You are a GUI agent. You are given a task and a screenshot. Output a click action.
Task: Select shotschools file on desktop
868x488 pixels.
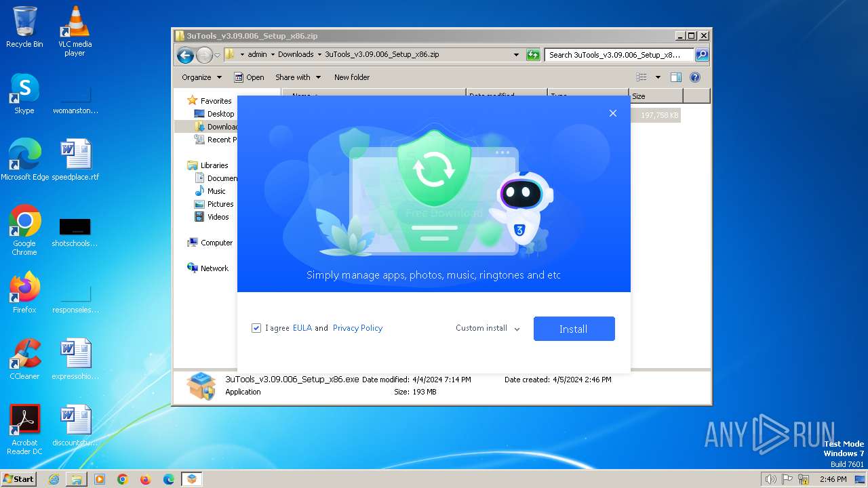tap(75, 230)
